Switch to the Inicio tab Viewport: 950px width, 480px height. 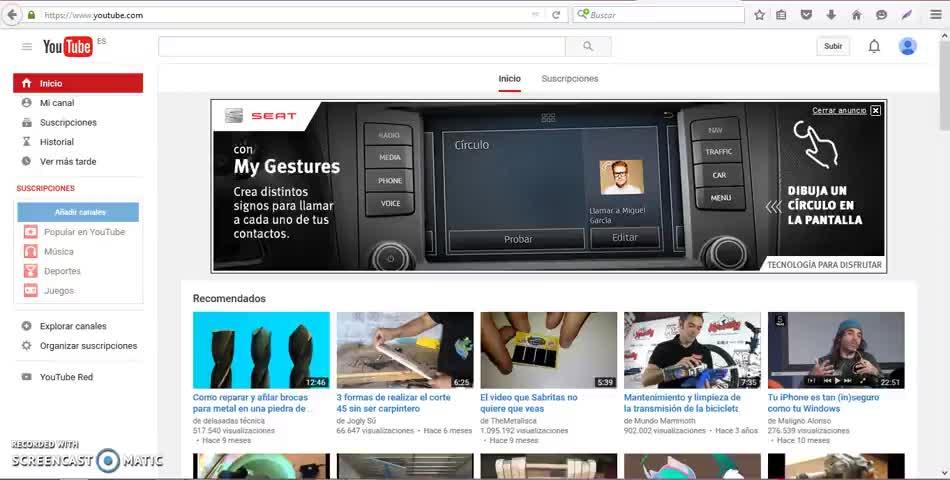pos(510,79)
